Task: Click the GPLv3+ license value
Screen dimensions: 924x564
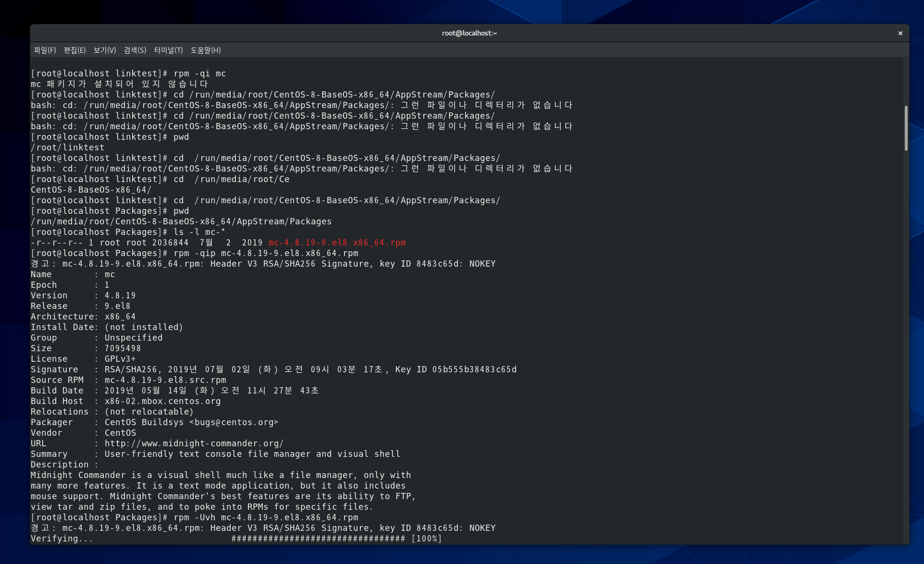Action: coord(120,359)
